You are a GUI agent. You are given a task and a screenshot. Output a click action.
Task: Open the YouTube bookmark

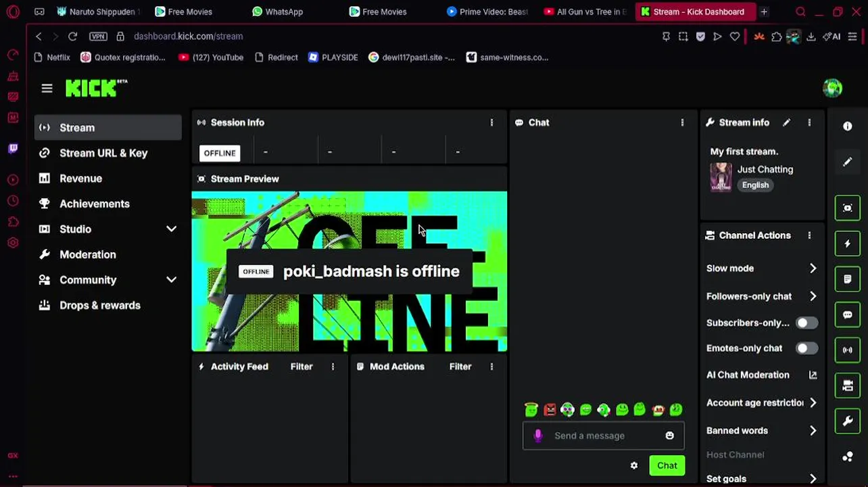210,57
